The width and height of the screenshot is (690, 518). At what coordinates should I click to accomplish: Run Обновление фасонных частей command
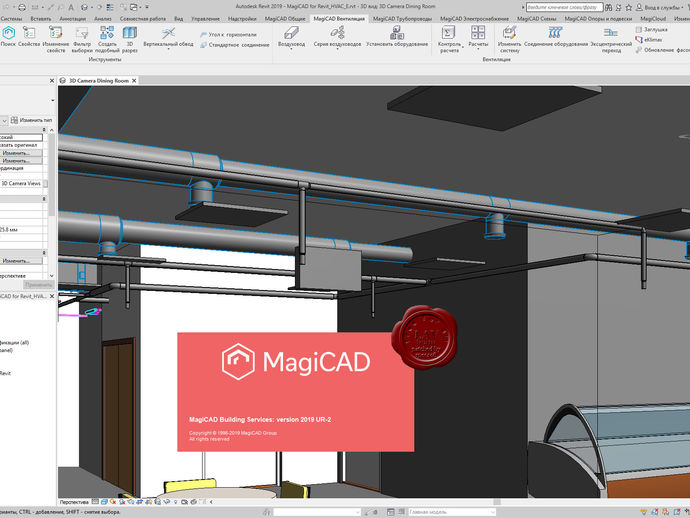tap(662, 50)
